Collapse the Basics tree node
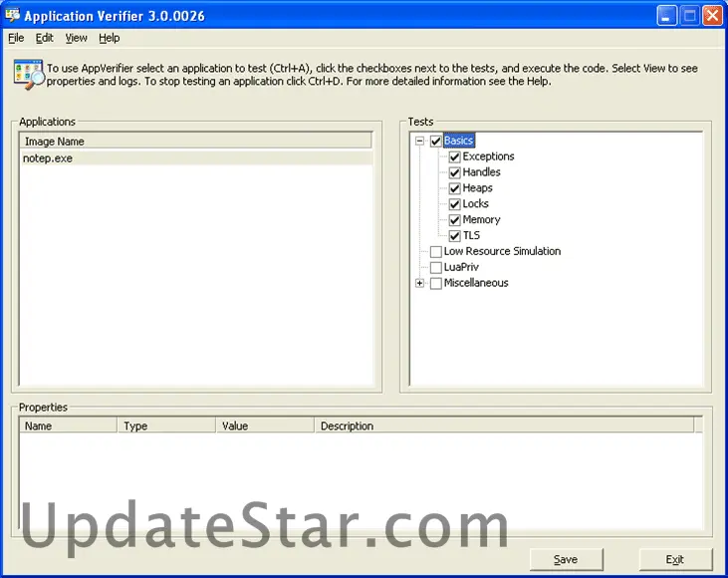This screenshot has width=728, height=578. pos(419,141)
